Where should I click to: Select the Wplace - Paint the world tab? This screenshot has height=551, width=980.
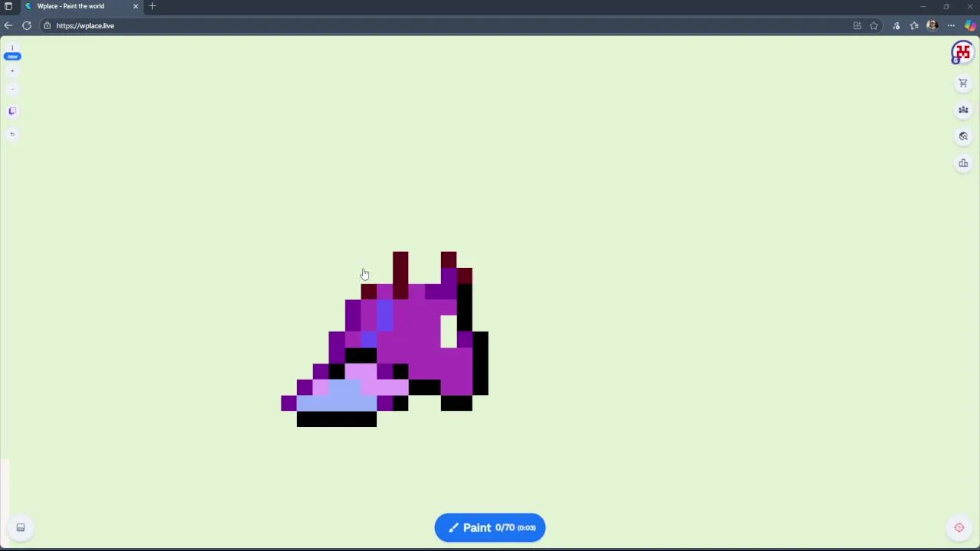pos(80,6)
